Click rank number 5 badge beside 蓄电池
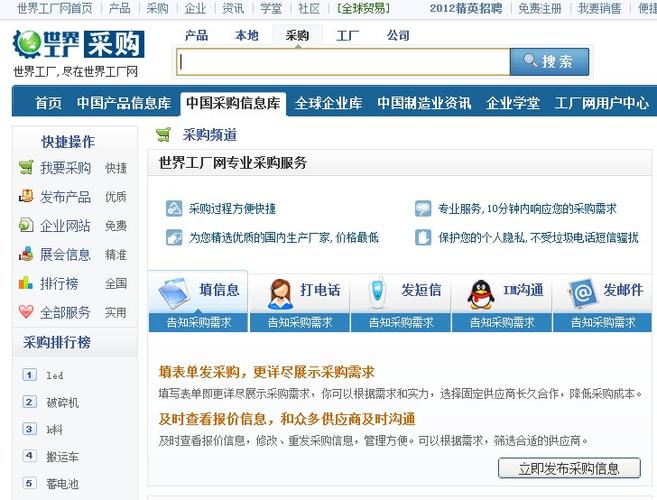Image resolution: width=657 pixels, height=500 pixels. click(29, 483)
